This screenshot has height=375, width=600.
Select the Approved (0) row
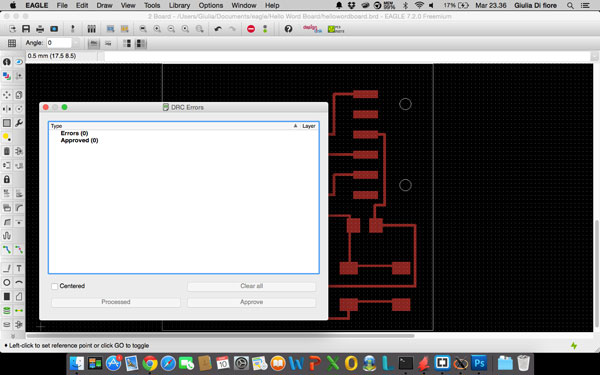[79, 140]
